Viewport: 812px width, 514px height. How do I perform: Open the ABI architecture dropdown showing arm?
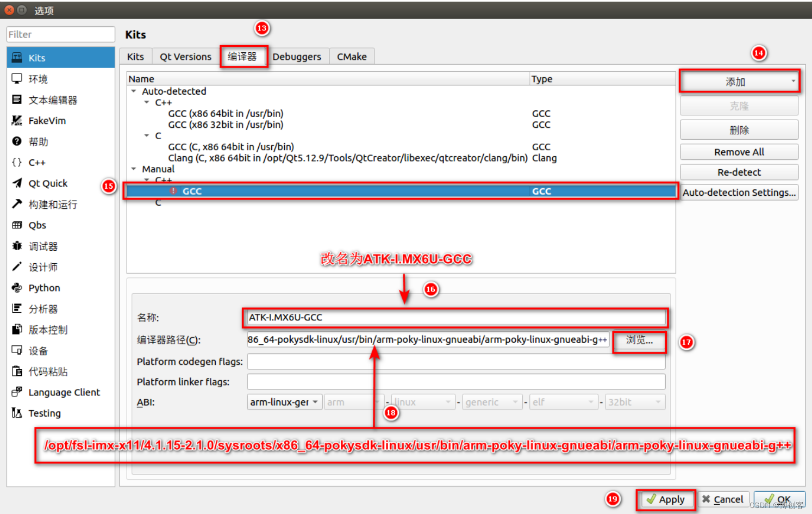point(354,401)
